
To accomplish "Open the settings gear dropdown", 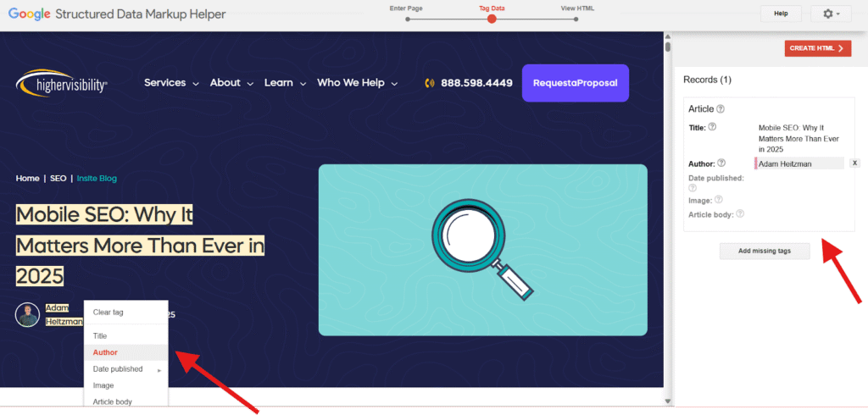I will 831,14.
